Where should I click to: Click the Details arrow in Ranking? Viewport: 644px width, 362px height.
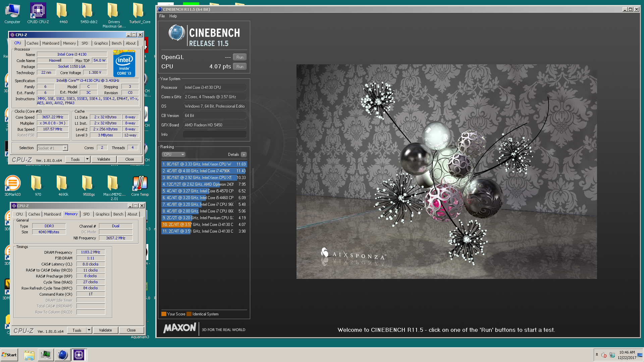click(x=244, y=155)
